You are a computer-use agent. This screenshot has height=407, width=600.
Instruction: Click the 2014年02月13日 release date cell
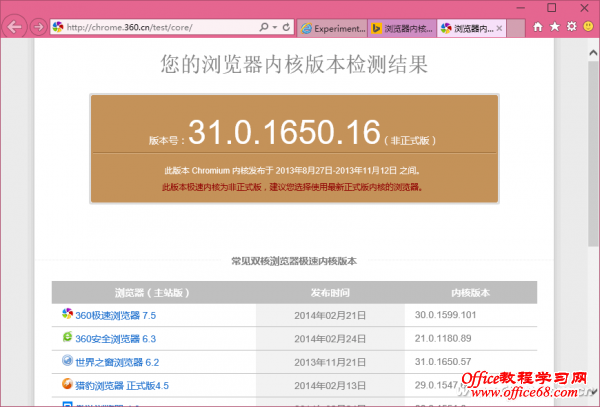click(330, 386)
